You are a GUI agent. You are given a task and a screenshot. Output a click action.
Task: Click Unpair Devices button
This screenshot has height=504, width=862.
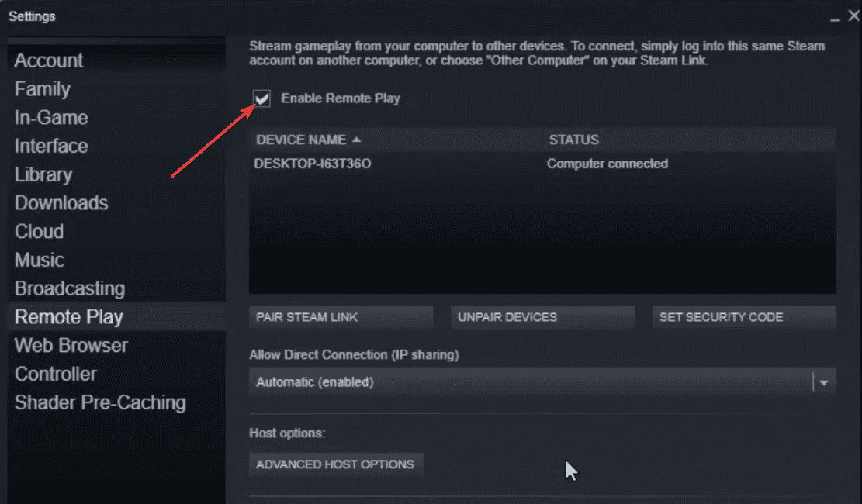point(542,317)
